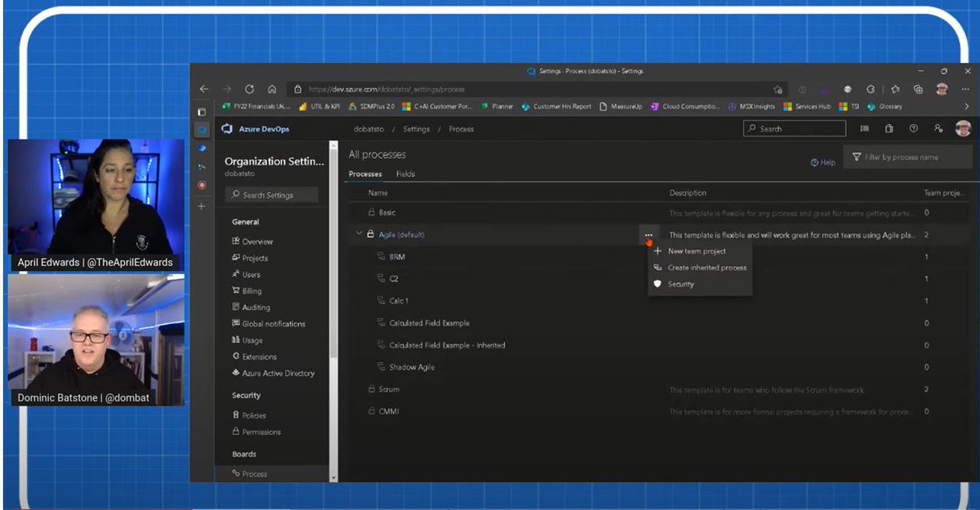Viewport: 980px width, 510px height.
Task: Switch to the Processes tab
Action: tap(365, 174)
